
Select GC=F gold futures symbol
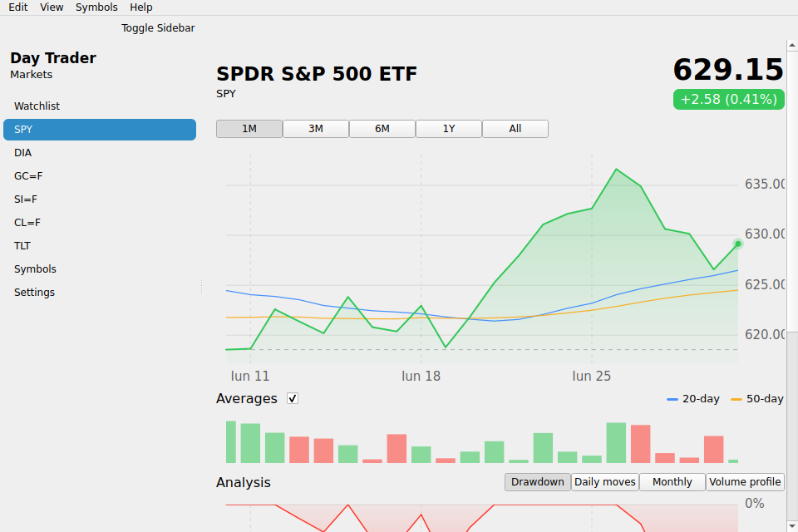[100, 176]
